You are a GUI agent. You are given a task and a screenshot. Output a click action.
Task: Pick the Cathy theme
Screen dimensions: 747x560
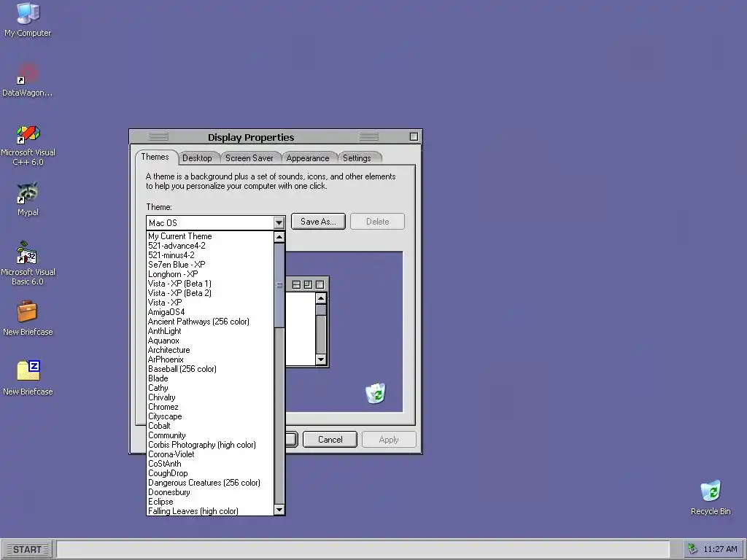(x=210, y=388)
